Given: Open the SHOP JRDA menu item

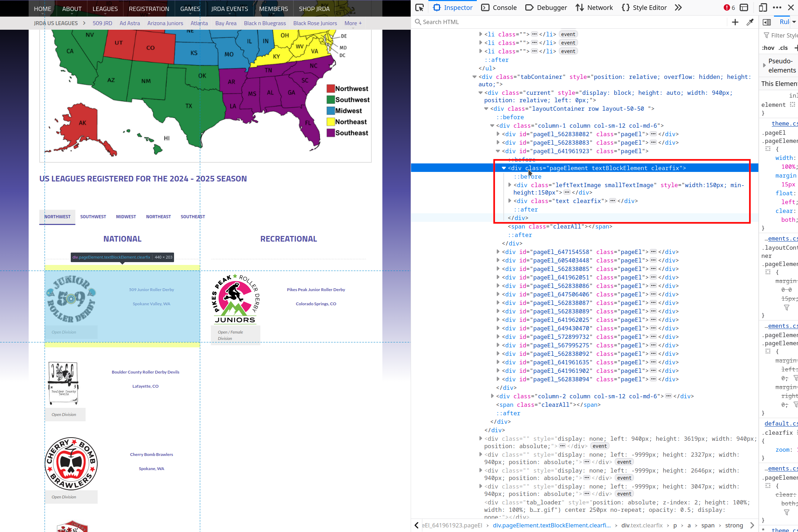Looking at the screenshot, I should (314, 9).
